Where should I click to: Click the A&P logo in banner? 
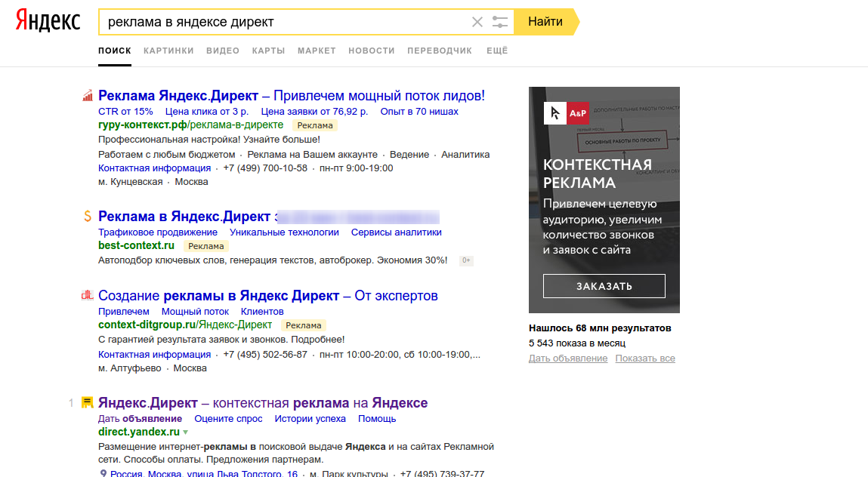(567, 113)
